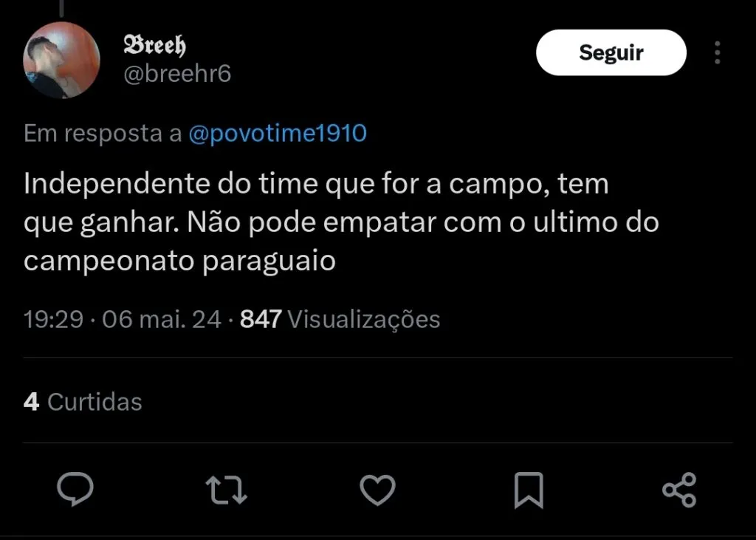
Task: Like the tweet with the heart icon
Action: tap(377, 491)
